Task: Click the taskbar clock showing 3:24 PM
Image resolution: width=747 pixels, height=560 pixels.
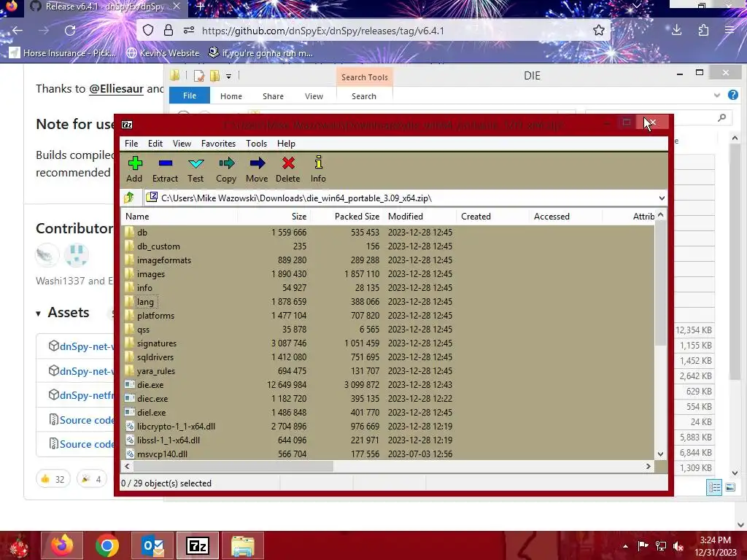Action: [x=715, y=545]
